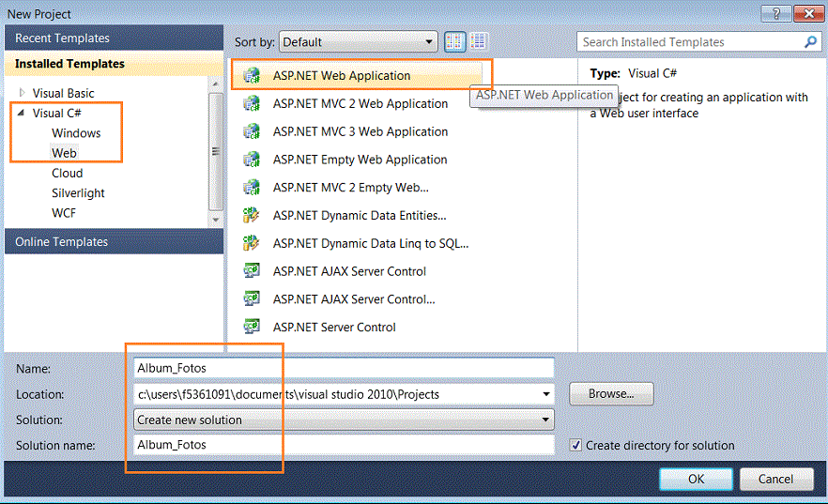
Task: Select Web under Visual C#
Action: click(64, 153)
